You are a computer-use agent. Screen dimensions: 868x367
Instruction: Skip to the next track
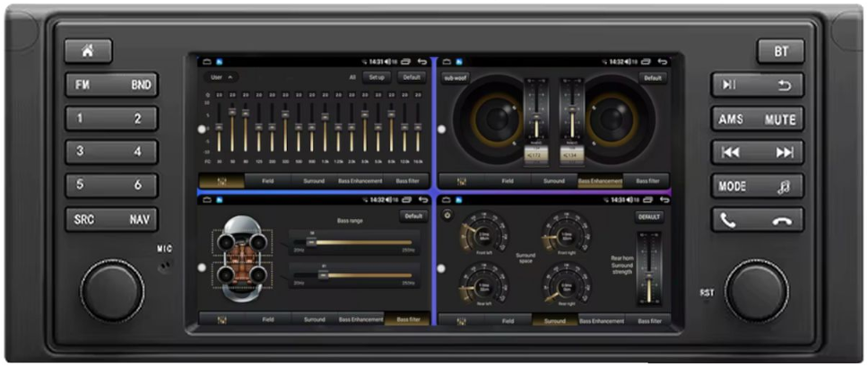[784, 153]
